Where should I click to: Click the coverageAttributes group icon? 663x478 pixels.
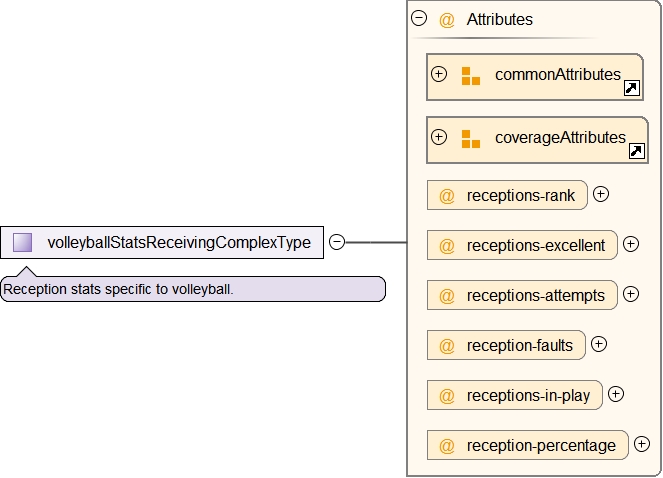coord(471,139)
